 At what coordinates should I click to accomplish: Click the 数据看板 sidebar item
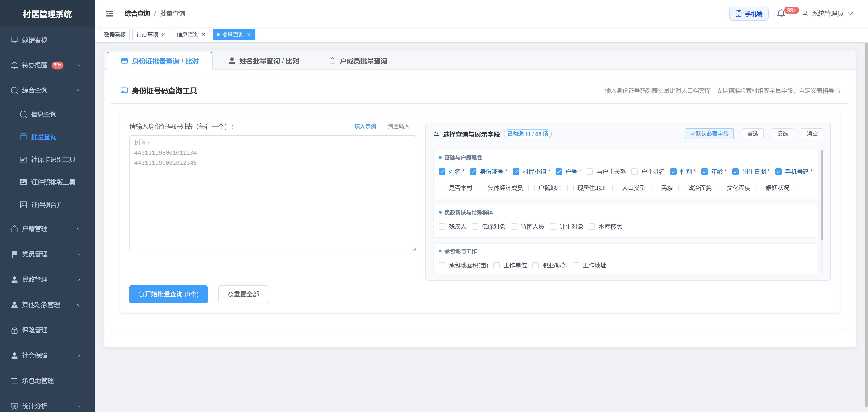pyautogui.click(x=47, y=40)
